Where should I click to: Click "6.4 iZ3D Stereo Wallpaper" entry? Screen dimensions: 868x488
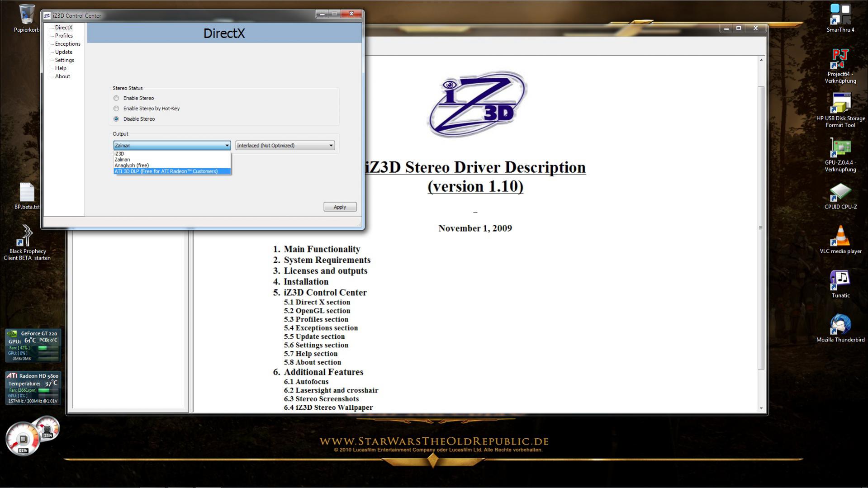point(328,407)
